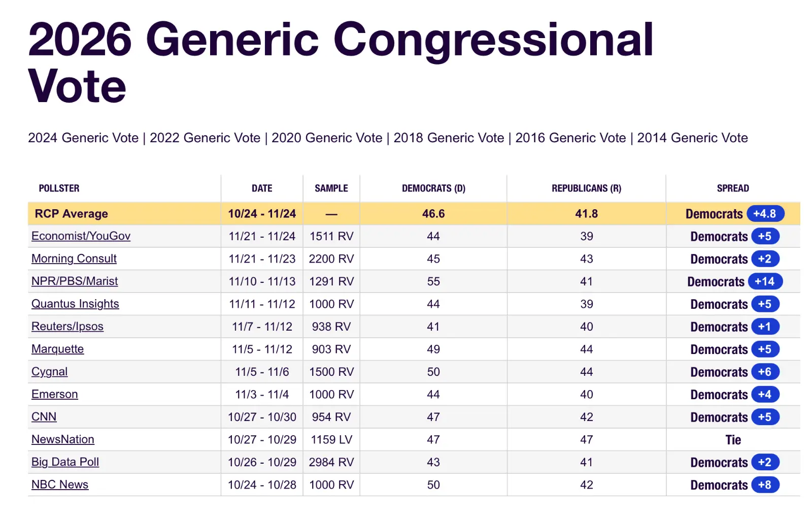Open the Economist/YouGov poll link

[x=81, y=236]
